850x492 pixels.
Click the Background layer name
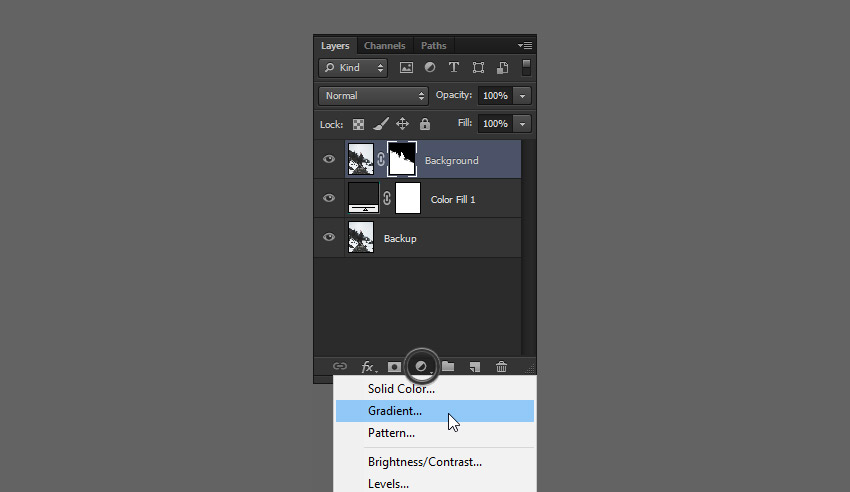pyautogui.click(x=452, y=161)
